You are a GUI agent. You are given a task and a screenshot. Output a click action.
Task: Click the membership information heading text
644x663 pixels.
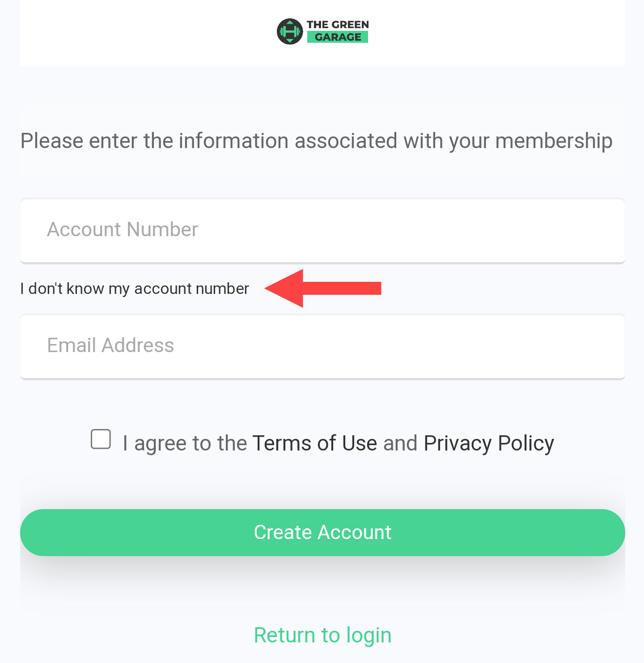(316, 141)
